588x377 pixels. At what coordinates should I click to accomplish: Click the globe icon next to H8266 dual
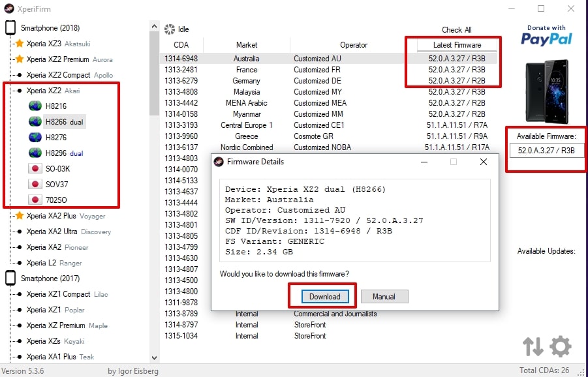point(35,122)
